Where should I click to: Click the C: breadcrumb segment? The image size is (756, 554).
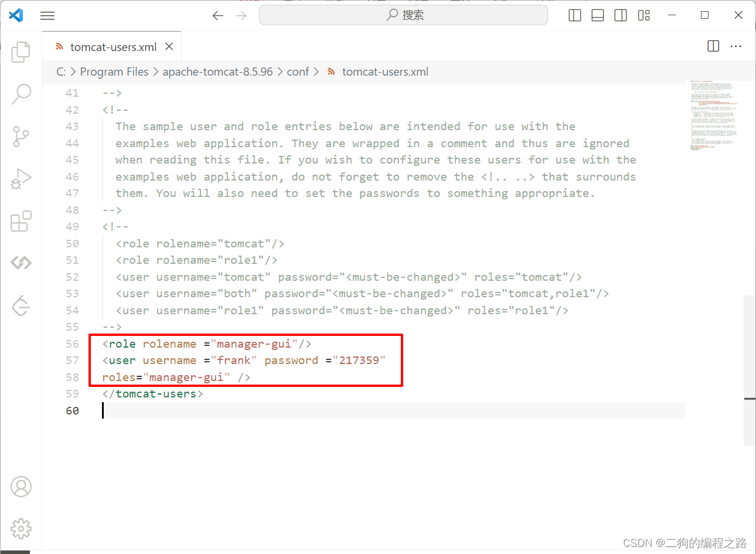click(x=61, y=72)
